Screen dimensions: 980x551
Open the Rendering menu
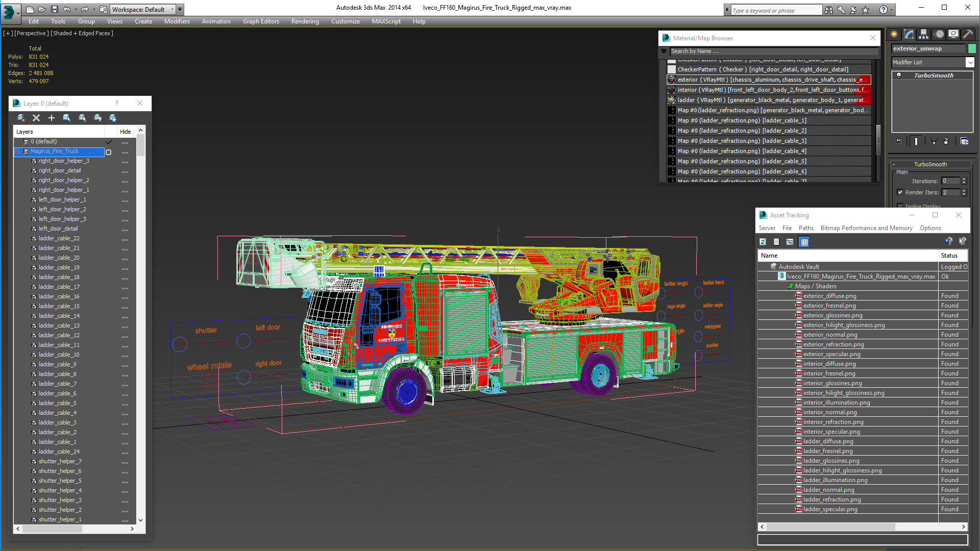pos(305,21)
